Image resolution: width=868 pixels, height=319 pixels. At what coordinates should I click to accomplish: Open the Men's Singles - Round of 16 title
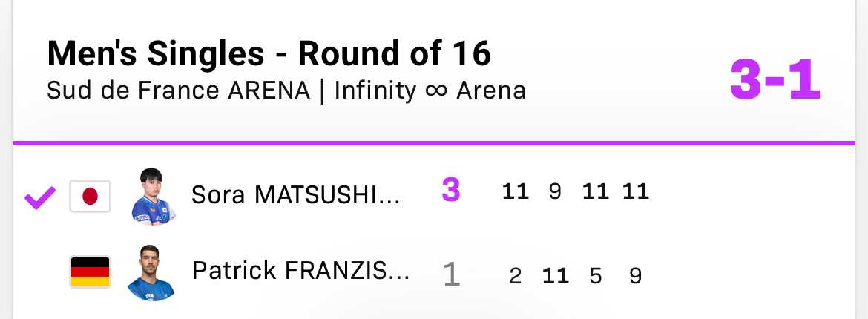[269, 53]
